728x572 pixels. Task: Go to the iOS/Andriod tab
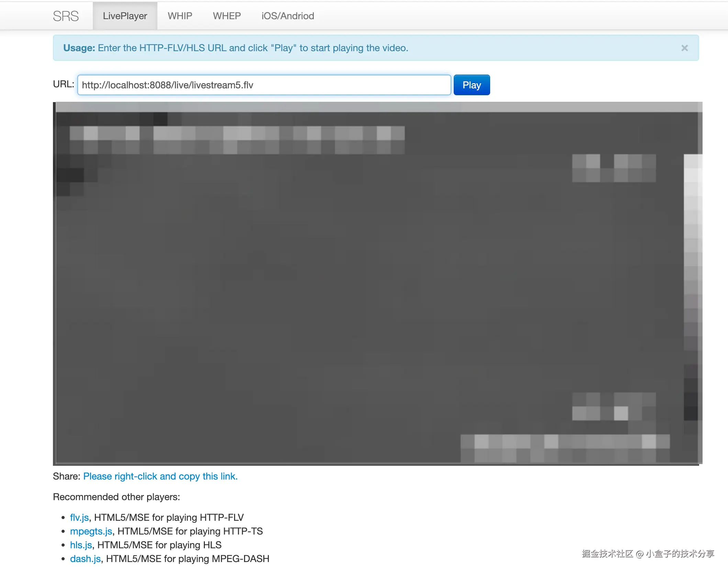tap(288, 16)
